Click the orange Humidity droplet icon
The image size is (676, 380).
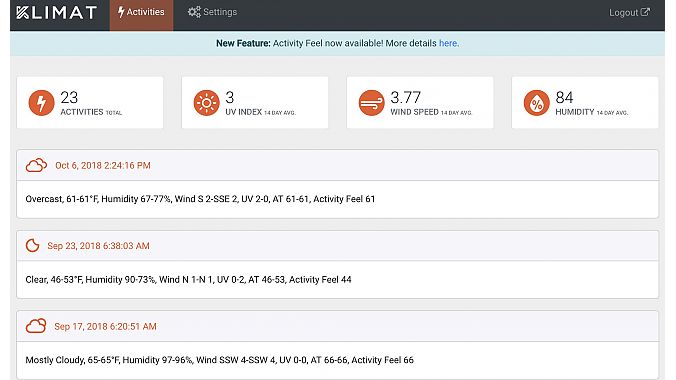(x=537, y=103)
